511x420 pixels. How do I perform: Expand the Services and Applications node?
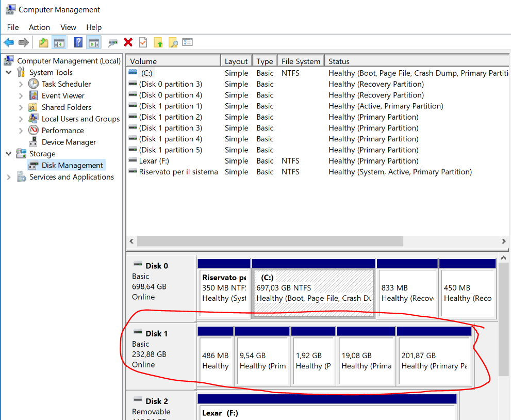tap(9, 177)
